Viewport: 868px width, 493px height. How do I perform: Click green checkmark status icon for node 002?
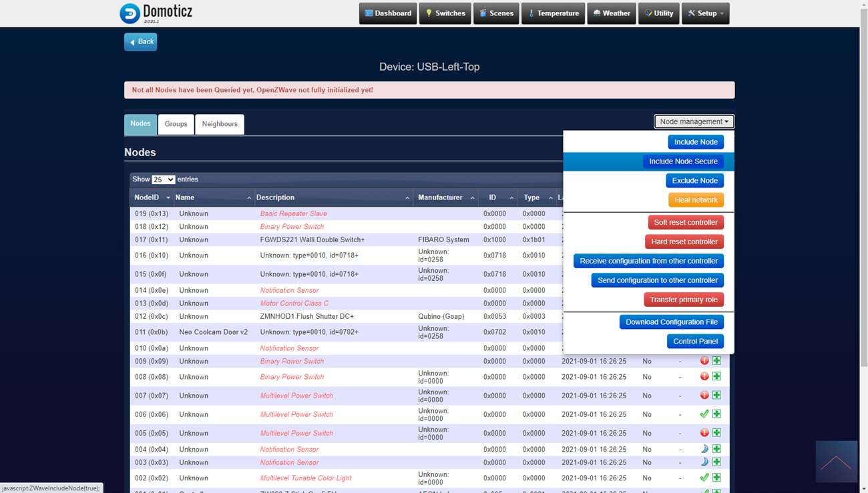704,478
